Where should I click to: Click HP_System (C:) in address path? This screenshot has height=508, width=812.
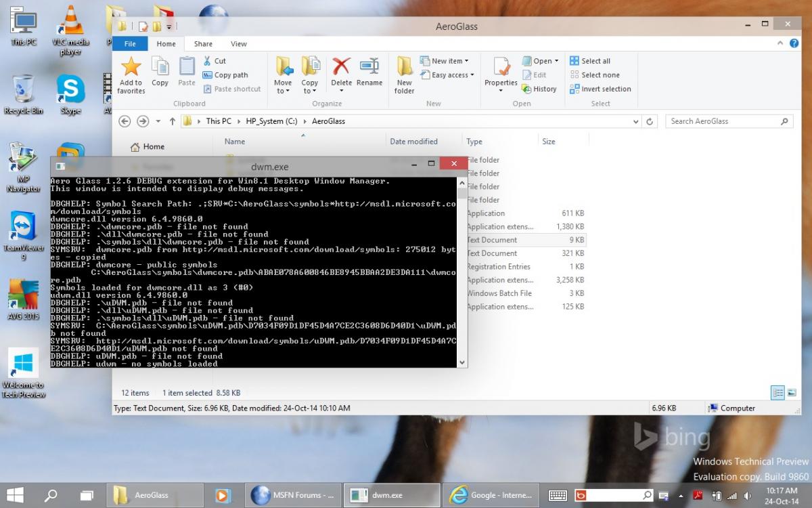pyautogui.click(x=271, y=121)
